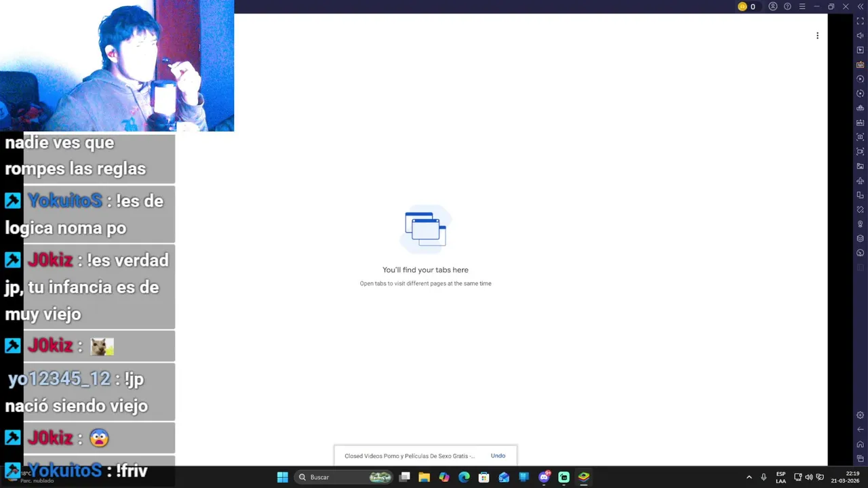Click the scared face emoji in chat
868x488 pixels.
coord(99,438)
